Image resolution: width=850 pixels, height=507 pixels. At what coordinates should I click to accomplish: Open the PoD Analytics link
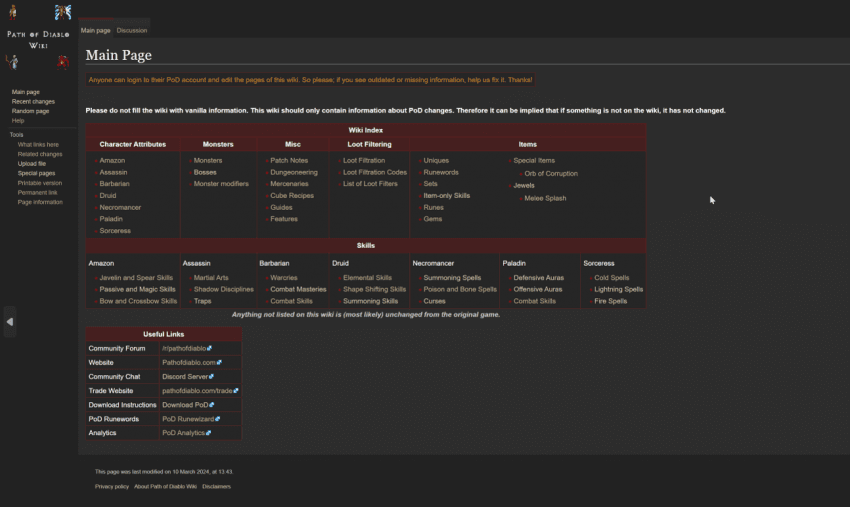[x=186, y=433]
